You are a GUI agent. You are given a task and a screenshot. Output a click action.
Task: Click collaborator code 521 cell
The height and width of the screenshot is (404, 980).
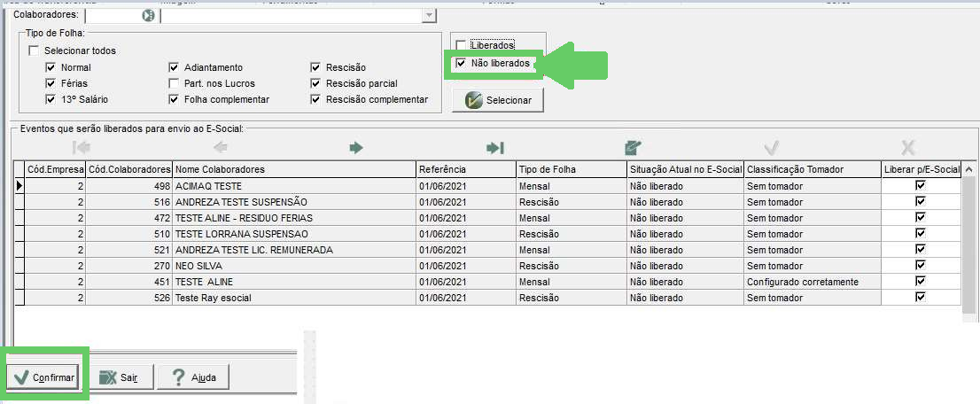click(x=128, y=250)
